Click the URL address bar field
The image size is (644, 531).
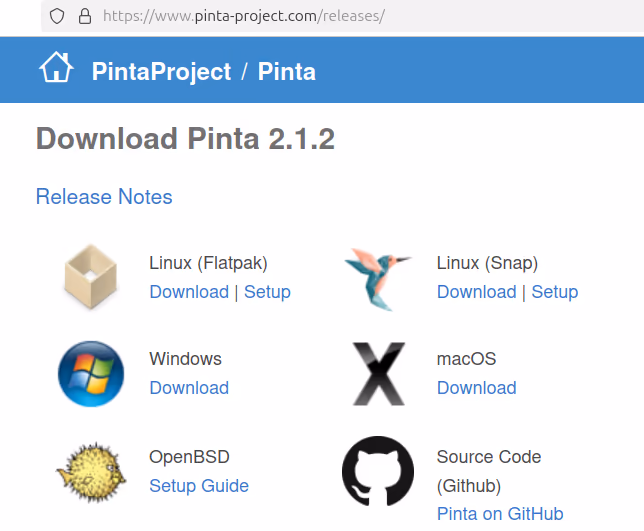click(x=343, y=16)
